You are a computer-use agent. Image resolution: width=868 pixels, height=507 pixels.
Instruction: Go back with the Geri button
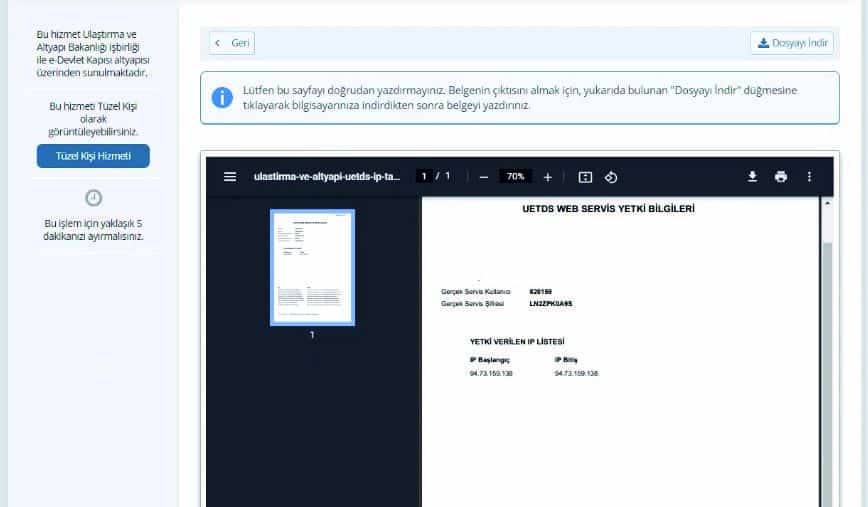point(232,43)
